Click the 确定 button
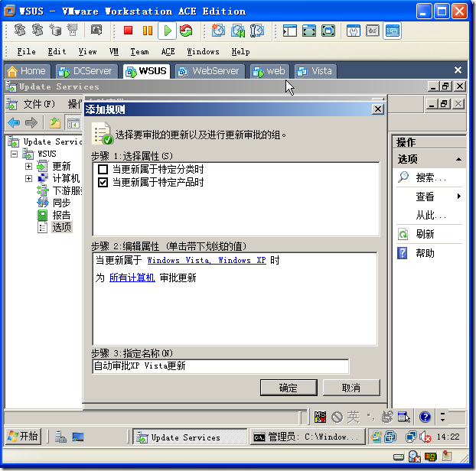Viewport: 476px width, 471px height. (289, 388)
